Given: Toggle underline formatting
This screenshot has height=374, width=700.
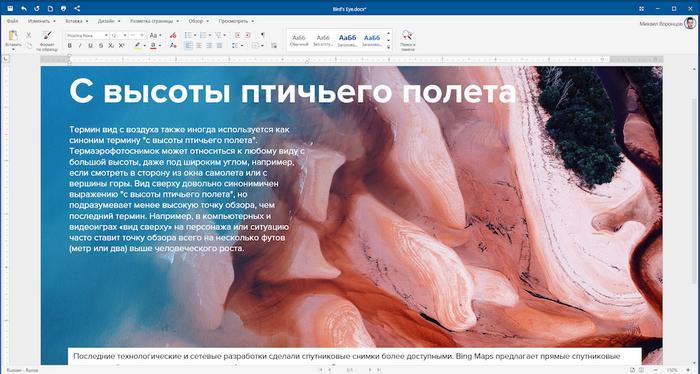Looking at the screenshot, I should point(91,46).
